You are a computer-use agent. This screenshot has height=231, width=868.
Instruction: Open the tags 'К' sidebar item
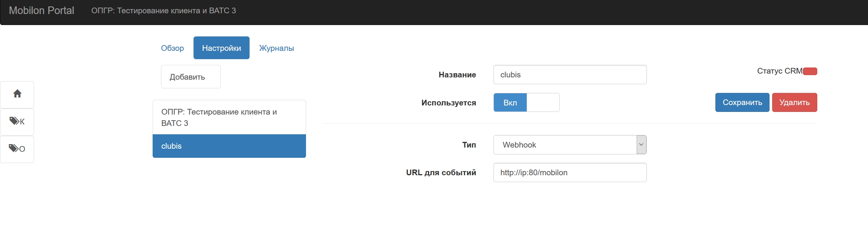tap(17, 122)
